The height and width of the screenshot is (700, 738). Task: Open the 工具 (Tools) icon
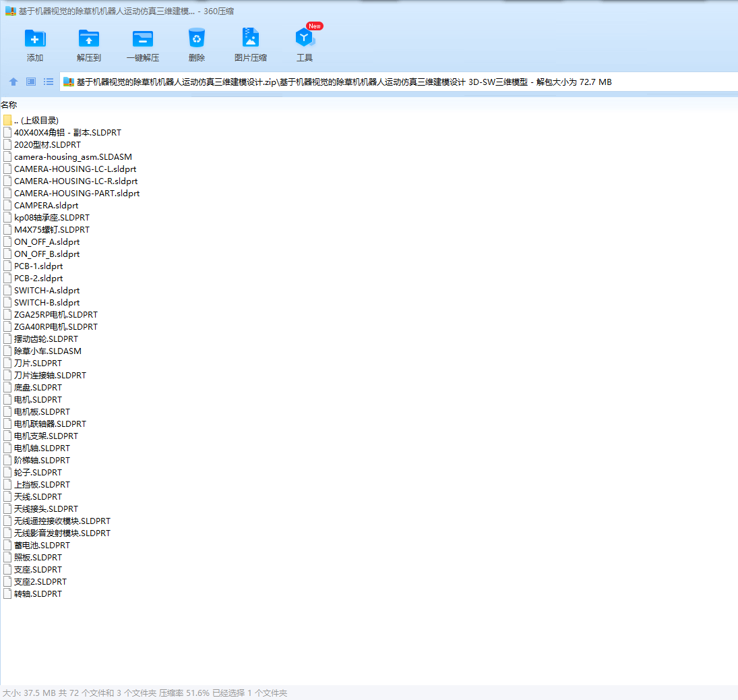(x=305, y=38)
